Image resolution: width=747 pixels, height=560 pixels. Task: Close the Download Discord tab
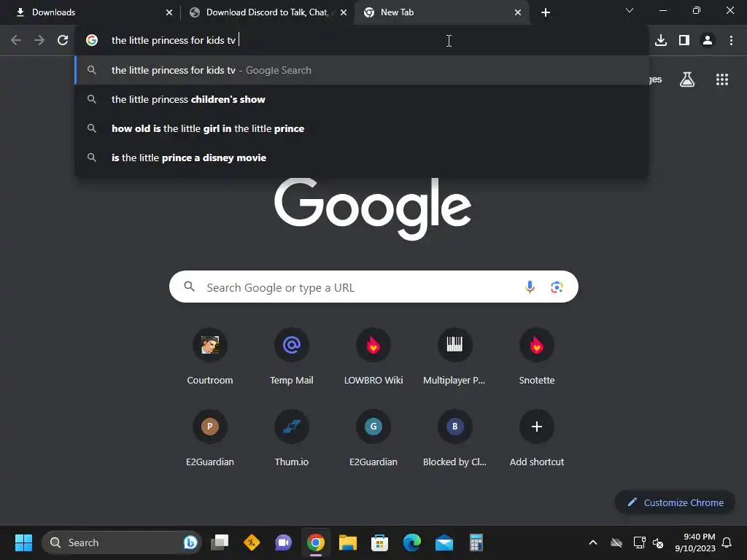pos(344,12)
